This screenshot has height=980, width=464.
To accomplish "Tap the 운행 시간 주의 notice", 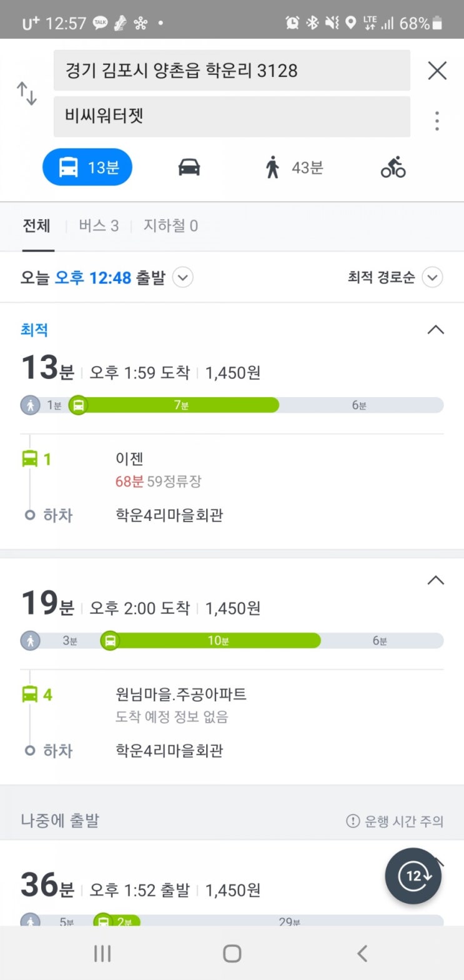I will (x=395, y=821).
